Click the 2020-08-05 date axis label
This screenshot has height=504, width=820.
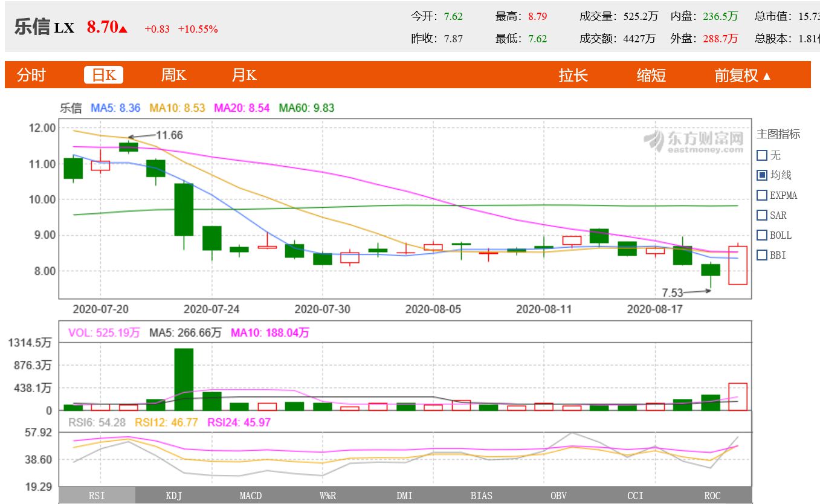433,309
